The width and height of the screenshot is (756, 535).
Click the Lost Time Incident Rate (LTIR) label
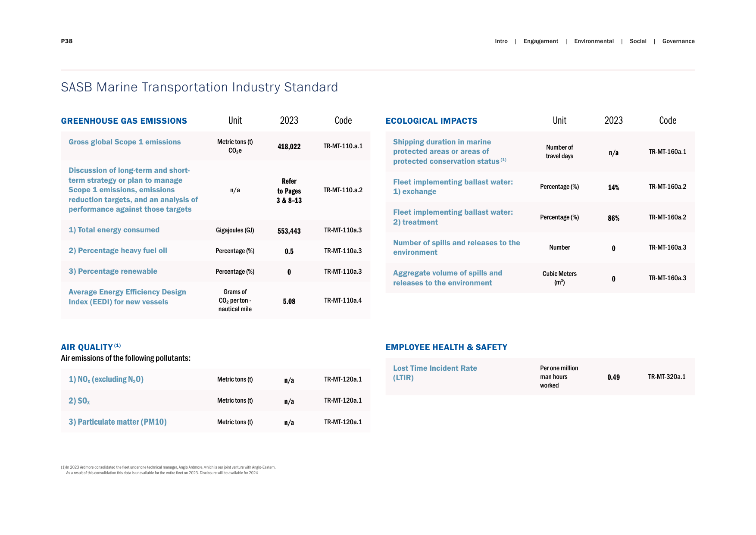435,373
